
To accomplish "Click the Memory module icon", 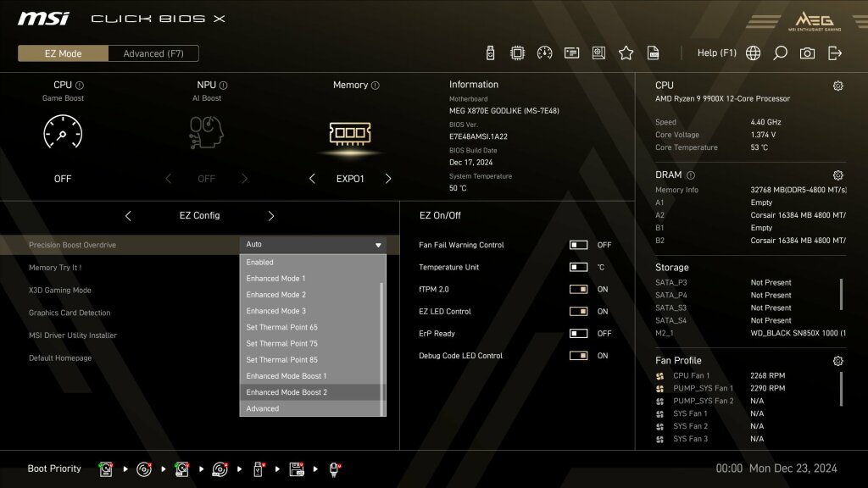I will click(x=350, y=133).
